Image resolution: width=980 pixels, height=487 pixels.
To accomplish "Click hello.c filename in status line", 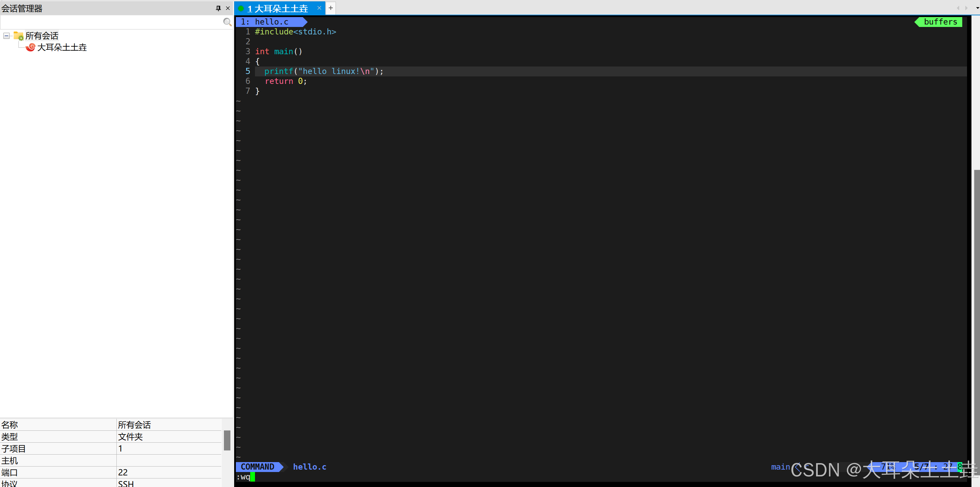I will point(310,467).
